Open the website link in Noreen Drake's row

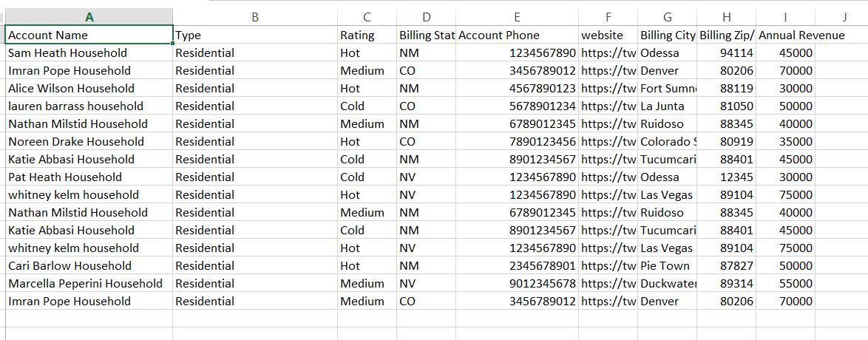(x=608, y=141)
